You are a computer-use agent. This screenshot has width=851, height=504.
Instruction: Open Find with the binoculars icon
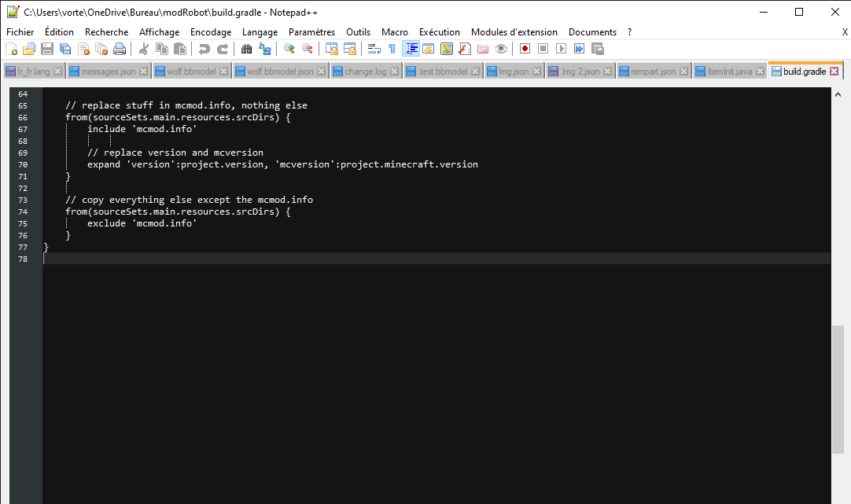click(247, 49)
